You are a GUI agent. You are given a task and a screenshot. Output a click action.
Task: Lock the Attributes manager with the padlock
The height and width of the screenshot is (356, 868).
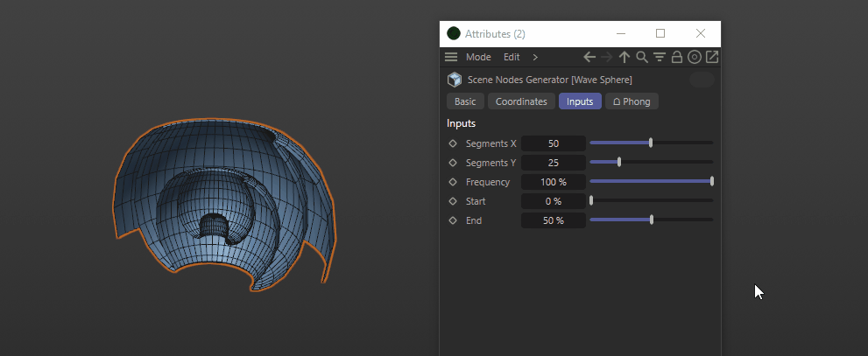[677, 57]
